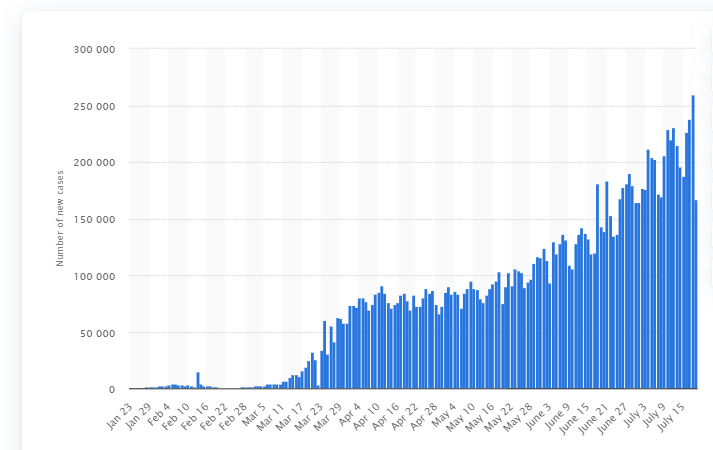Click the 'May 28' date label
This screenshot has width=713, height=450.
(x=519, y=417)
